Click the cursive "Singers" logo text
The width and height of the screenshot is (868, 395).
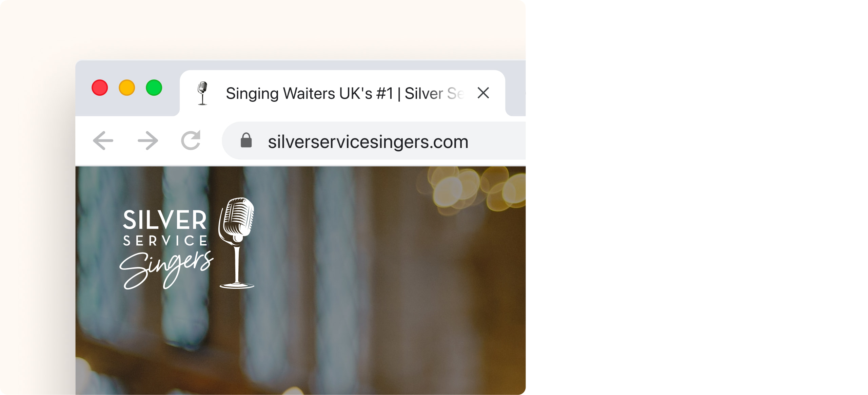(166, 270)
